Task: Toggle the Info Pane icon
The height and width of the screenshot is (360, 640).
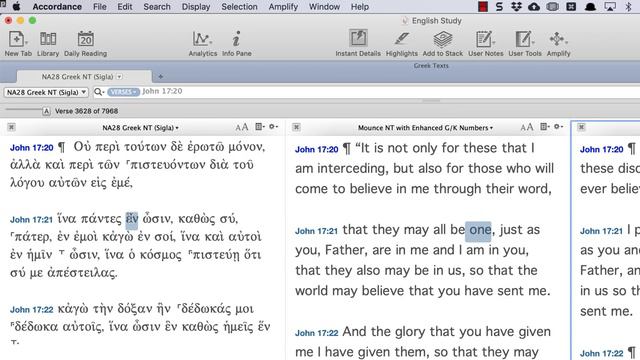Action: 237,43
